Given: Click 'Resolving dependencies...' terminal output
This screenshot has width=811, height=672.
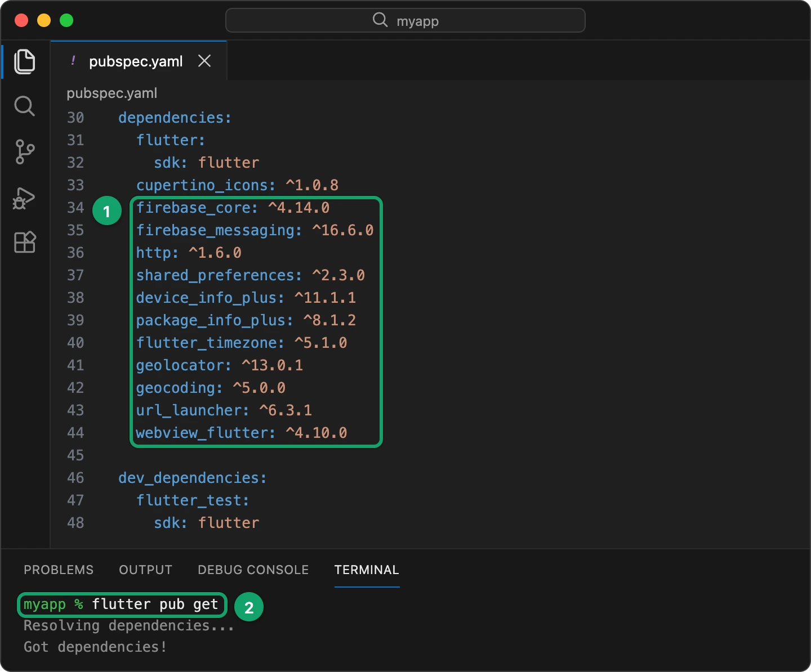Looking at the screenshot, I should click(x=129, y=626).
